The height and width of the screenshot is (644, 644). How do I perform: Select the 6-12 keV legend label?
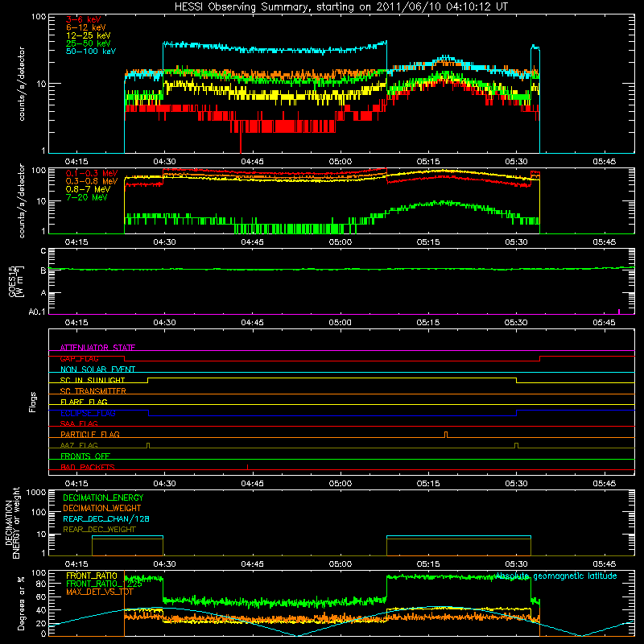pos(86,27)
